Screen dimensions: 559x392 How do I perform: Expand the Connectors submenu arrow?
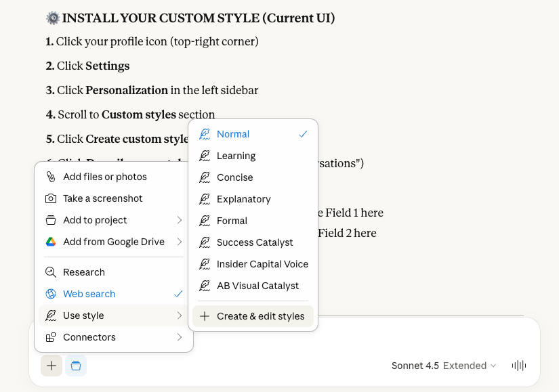[180, 337]
